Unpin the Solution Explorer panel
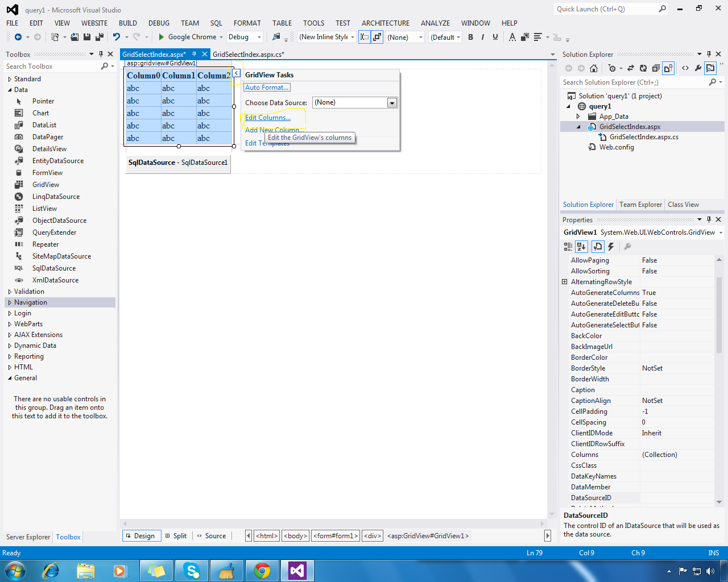Viewport: 728px width, 582px height. pos(709,54)
